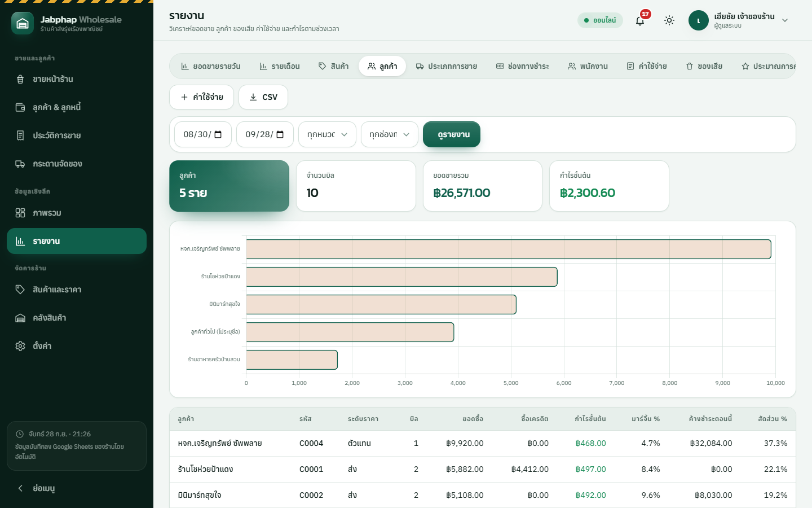This screenshot has height=508, width=812.
Task: Open calendar on 08/30 start date
Action: [x=218, y=134]
